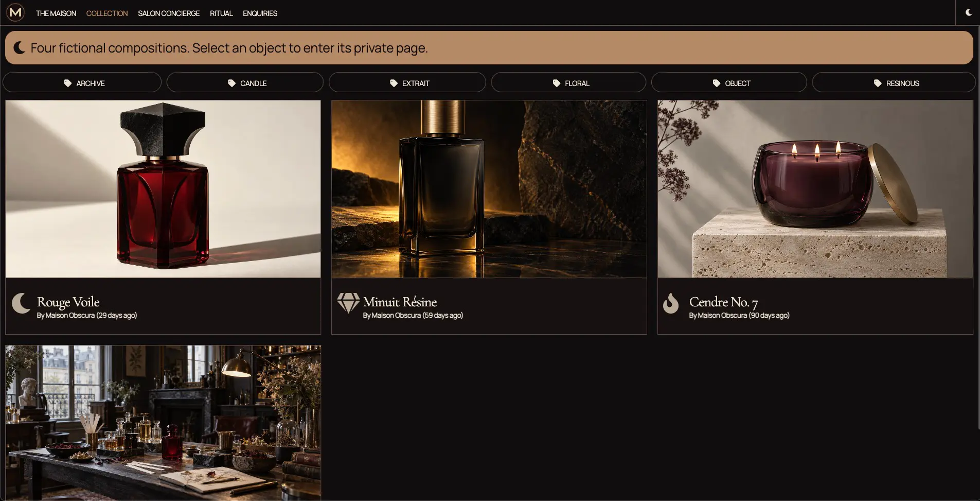Viewport: 980px width, 501px height.
Task: Filter by the ARCHIVE tag
Action: click(82, 82)
